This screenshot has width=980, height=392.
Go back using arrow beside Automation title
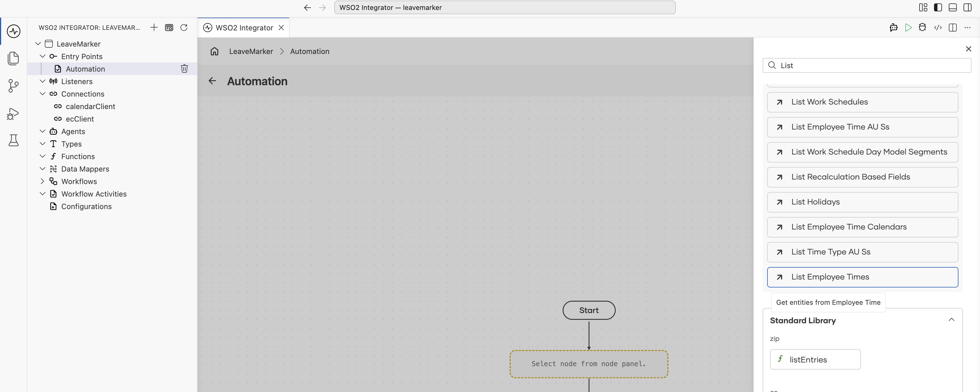pyautogui.click(x=212, y=81)
